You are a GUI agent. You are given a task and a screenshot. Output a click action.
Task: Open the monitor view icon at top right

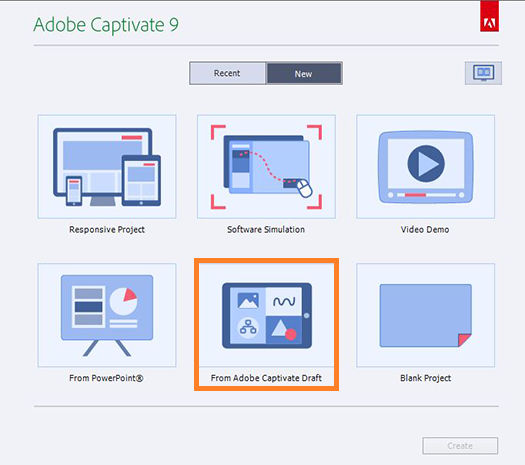pos(483,73)
